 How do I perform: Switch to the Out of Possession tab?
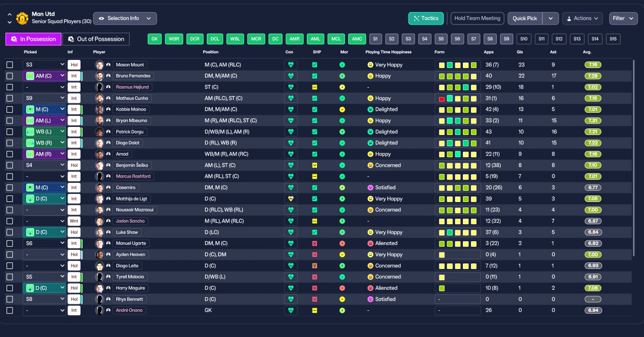click(x=96, y=39)
